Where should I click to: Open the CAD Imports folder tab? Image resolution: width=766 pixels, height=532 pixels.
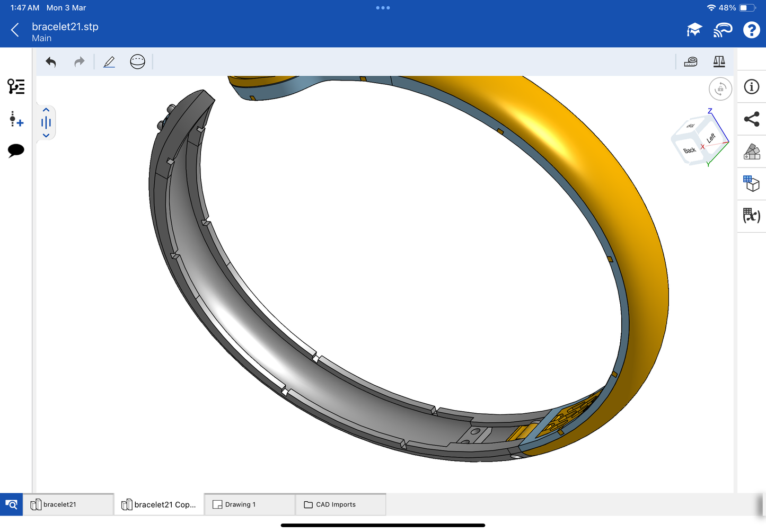point(340,504)
